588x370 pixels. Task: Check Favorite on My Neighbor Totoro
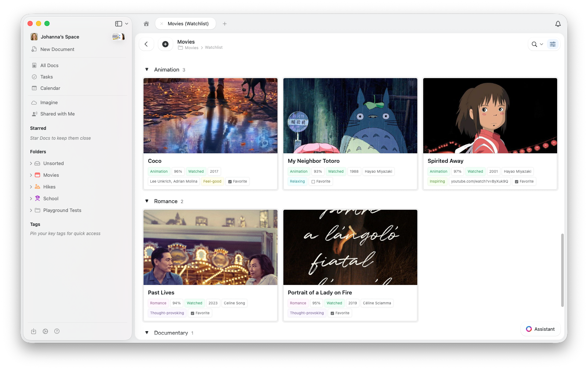[314, 181]
